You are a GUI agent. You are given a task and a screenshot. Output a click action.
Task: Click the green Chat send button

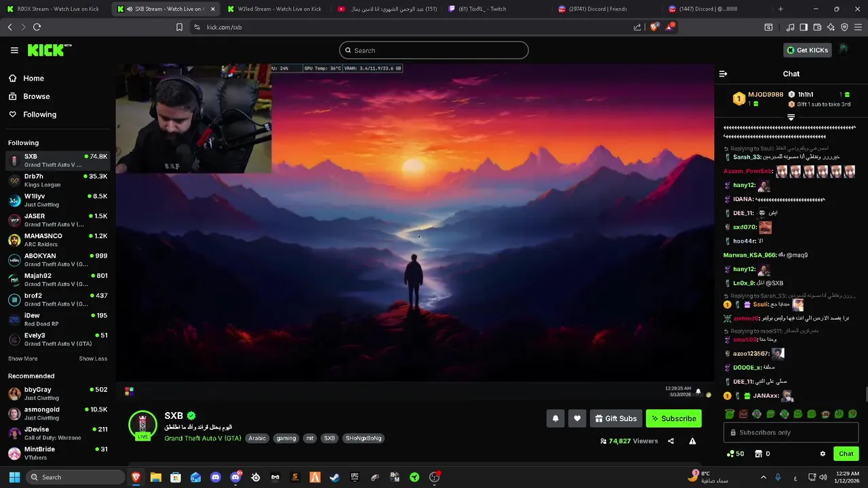(846, 454)
